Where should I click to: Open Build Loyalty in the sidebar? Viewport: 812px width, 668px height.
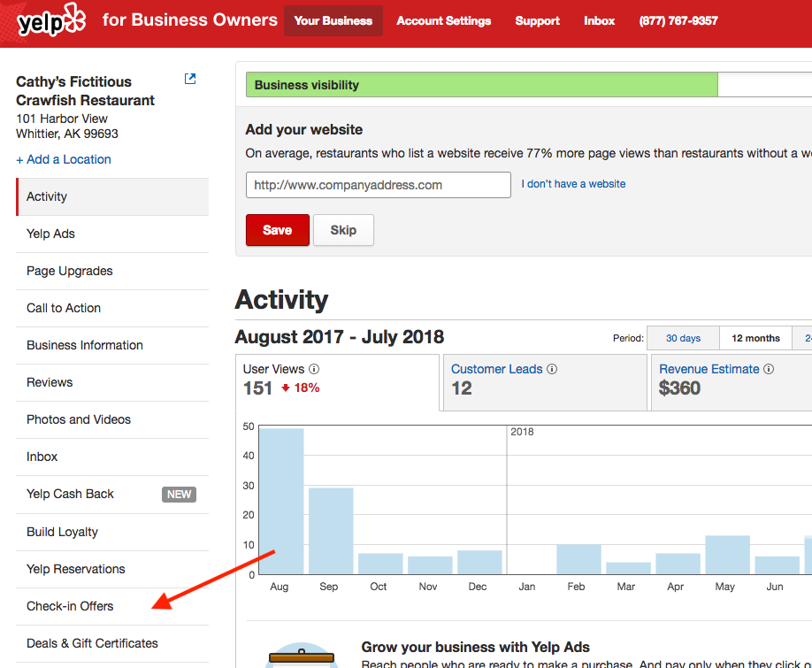[x=112, y=533]
